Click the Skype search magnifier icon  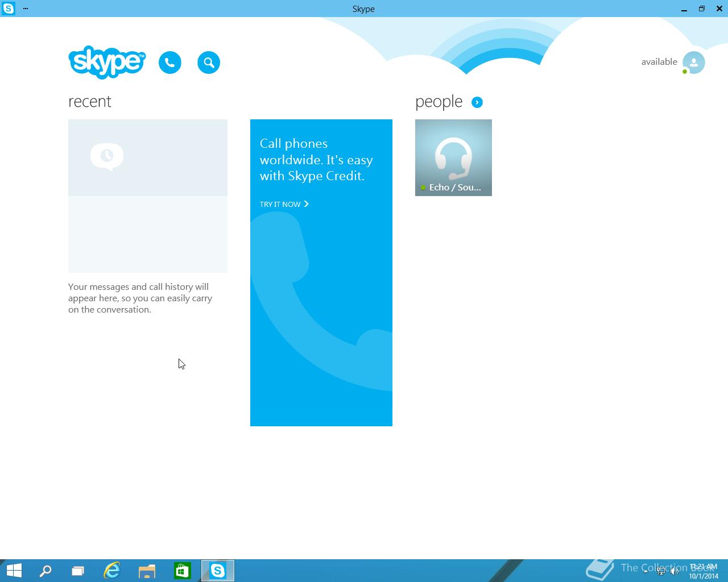pyautogui.click(x=209, y=63)
